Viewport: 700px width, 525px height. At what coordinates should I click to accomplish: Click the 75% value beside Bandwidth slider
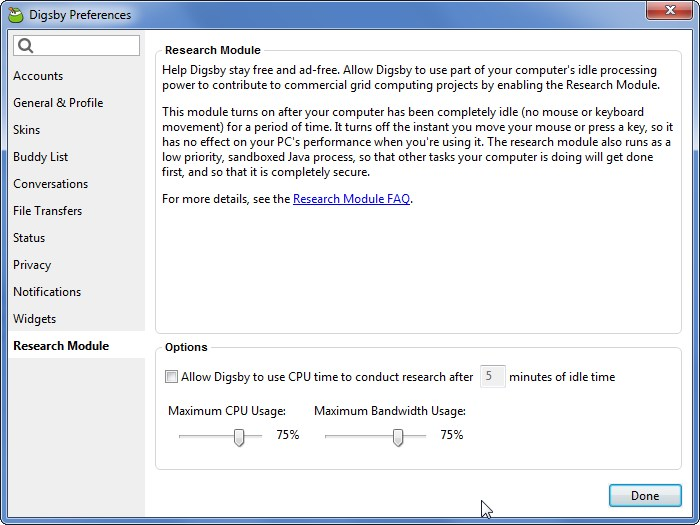451,435
